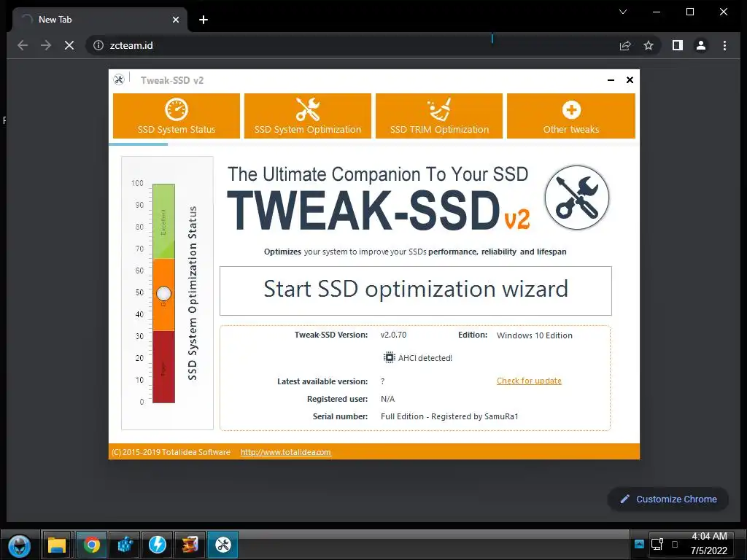Open the blue cubes taskbar app

pos(125,545)
